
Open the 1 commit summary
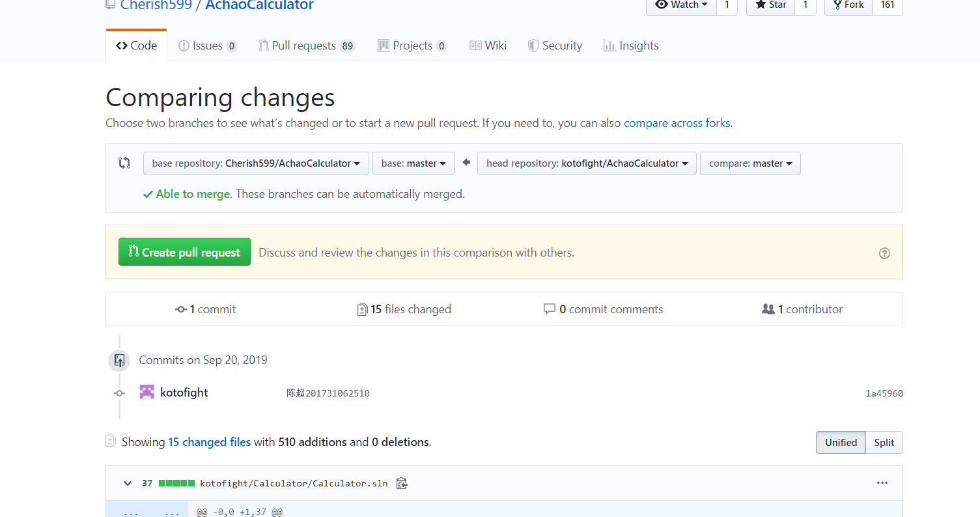coord(206,309)
